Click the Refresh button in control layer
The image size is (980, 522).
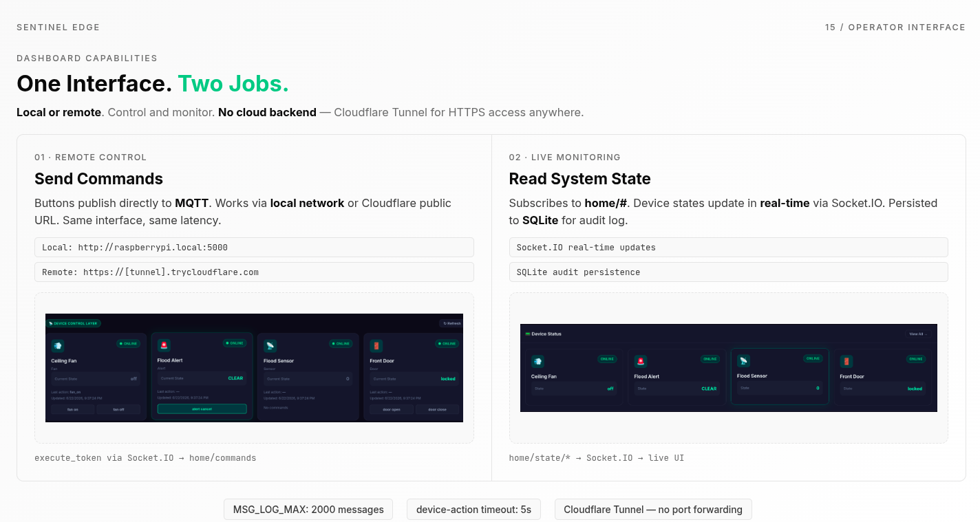point(451,323)
